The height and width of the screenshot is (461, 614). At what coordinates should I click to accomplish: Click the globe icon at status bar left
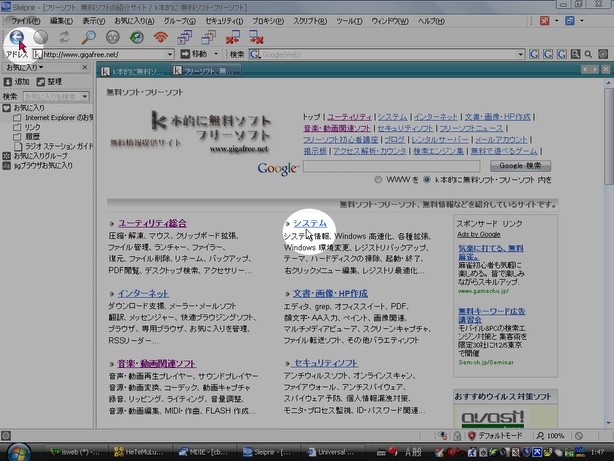pyautogui.click(x=5, y=436)
